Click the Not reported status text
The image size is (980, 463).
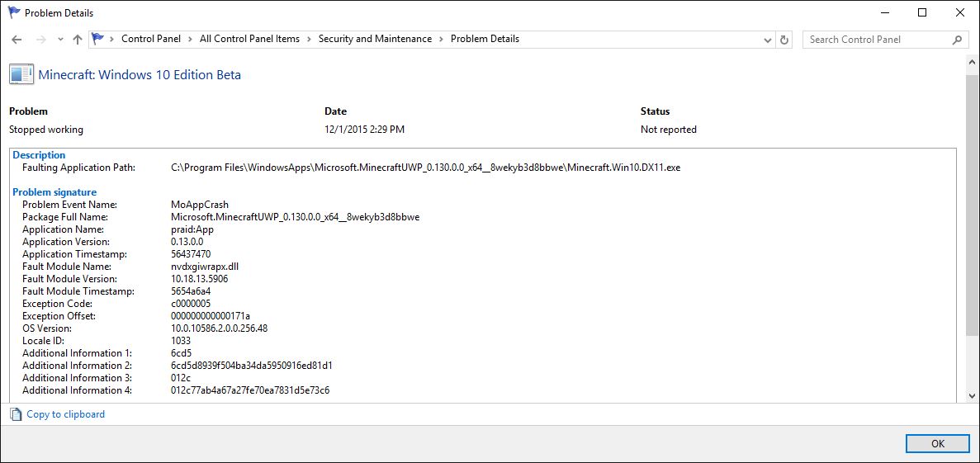pyautogui.click(x=668, y=130)
